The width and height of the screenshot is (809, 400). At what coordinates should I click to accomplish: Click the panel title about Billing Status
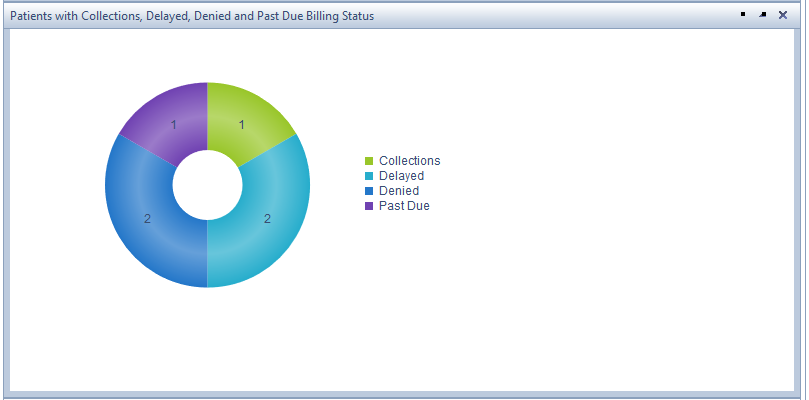[x=192, y=16]
